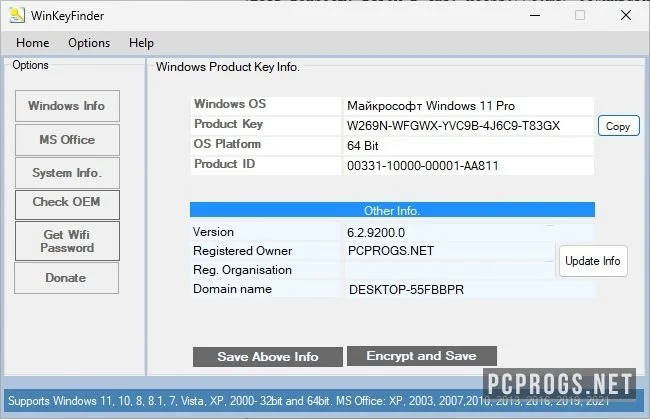Click the Windows Info button
650x419 pixels.
pos(67,106)
